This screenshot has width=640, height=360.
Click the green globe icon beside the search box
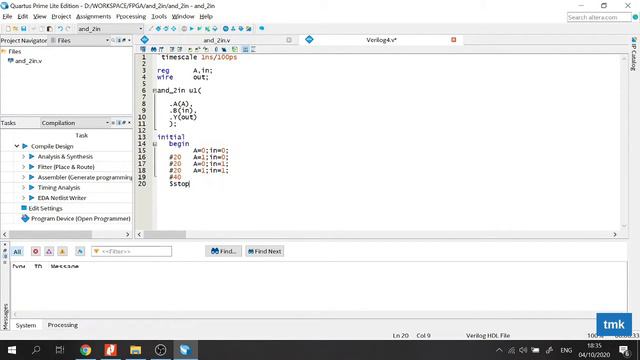coord(636,17)
